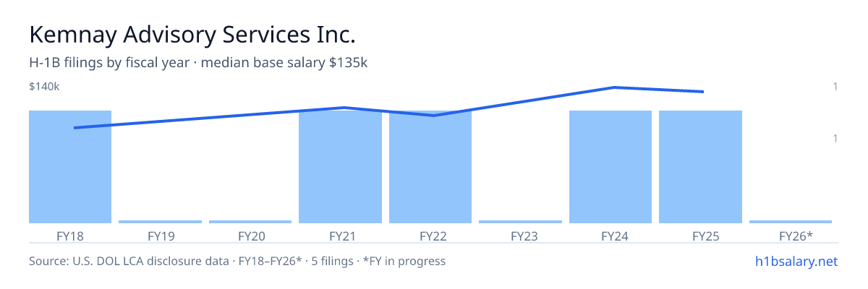Screen dimensions: 868x289
Task: Click the FY23 axis label
Action: click(524, 236)
